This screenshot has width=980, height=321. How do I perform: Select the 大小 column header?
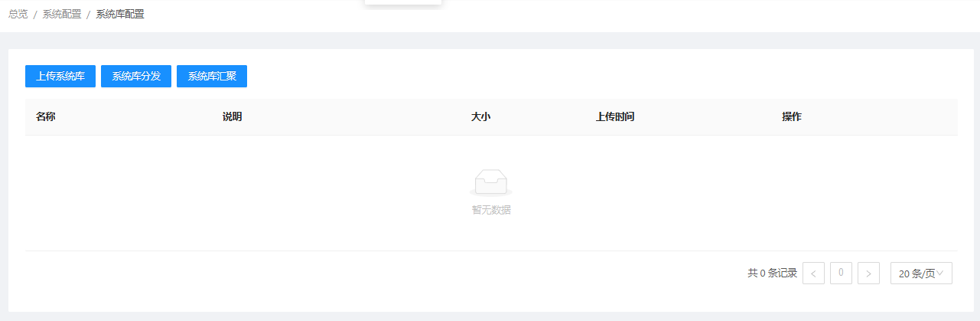click(480, 117)
